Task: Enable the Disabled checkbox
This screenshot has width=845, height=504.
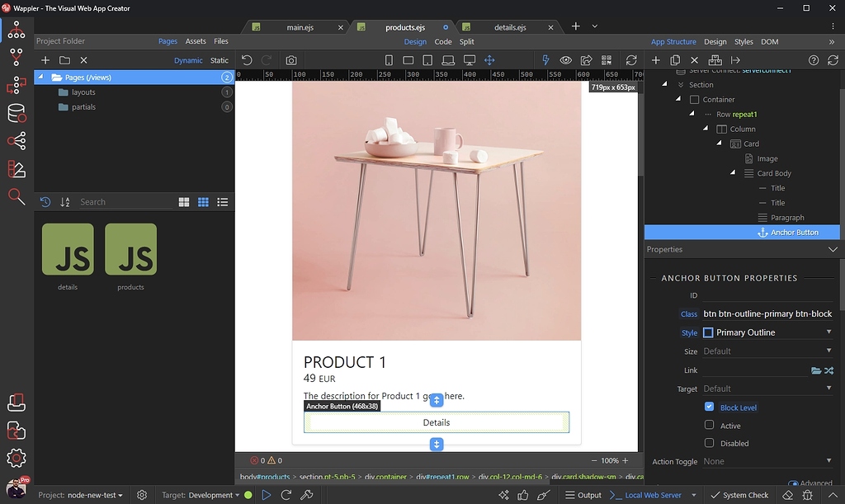Action: point(709,443)
